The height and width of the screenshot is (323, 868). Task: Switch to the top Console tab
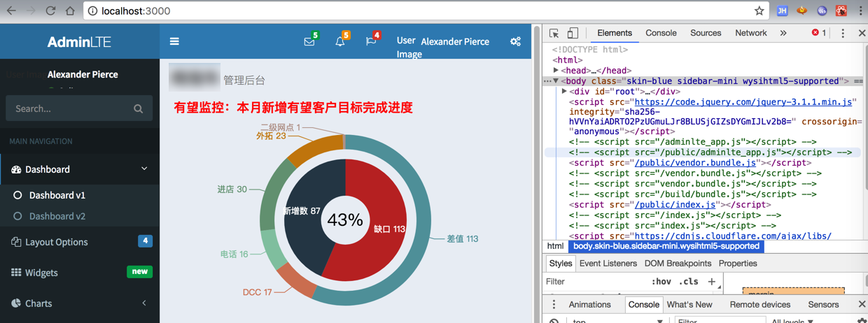[661, 33]
